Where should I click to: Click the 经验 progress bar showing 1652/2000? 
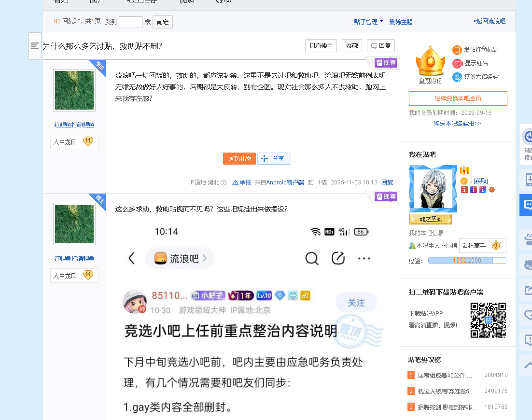point(467,261)
